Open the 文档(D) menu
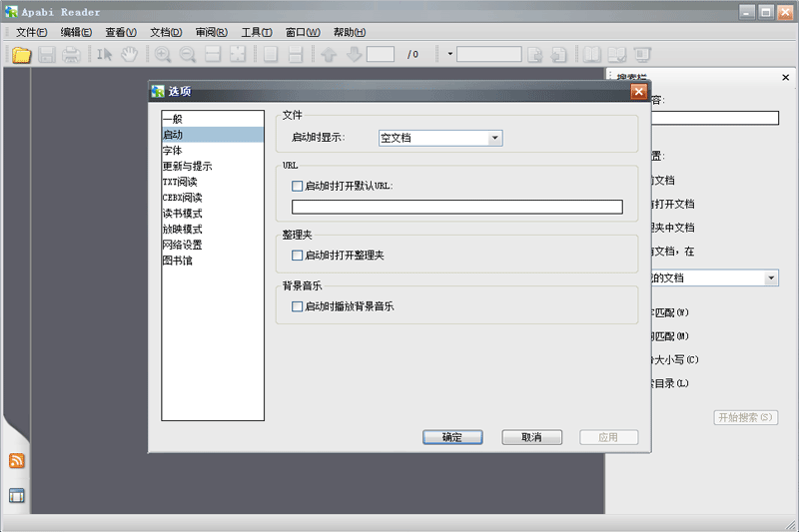The height and width of the screenshot is (532, 799). (166, 32)
